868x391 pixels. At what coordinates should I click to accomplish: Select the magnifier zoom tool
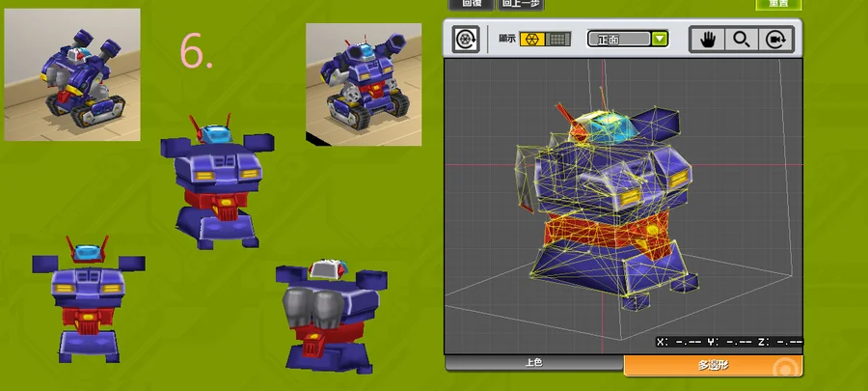tap(742, 40)
